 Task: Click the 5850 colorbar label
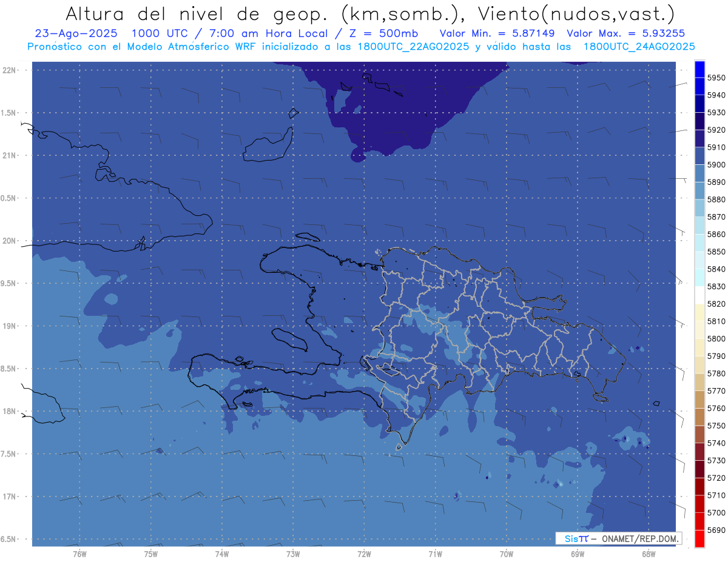point(716,251)
